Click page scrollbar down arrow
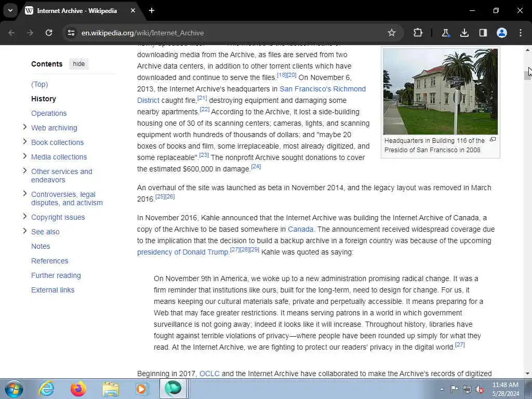This screenshot has width=532, height=399. (x=528, y=374)
